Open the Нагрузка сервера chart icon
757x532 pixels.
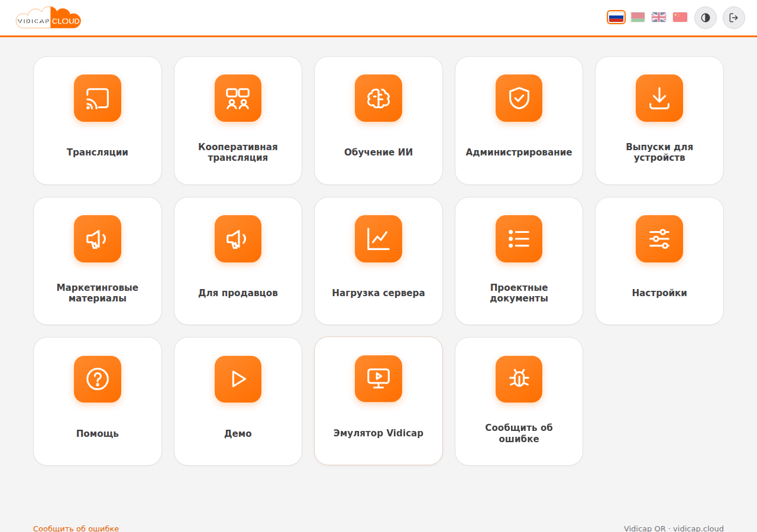coord(378,239)
